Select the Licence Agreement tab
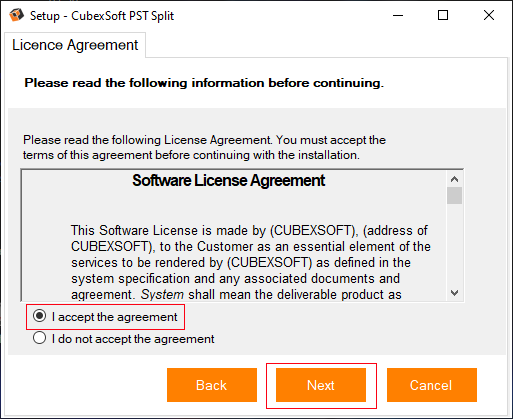 pos(75,45)
